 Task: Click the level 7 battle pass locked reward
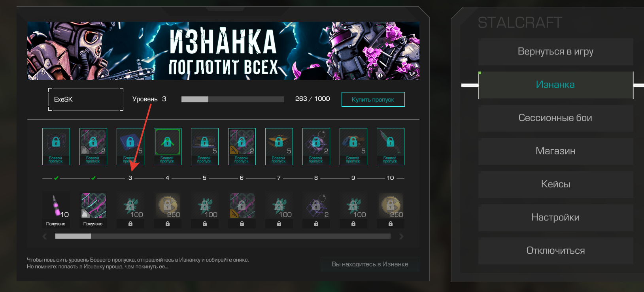279,146
